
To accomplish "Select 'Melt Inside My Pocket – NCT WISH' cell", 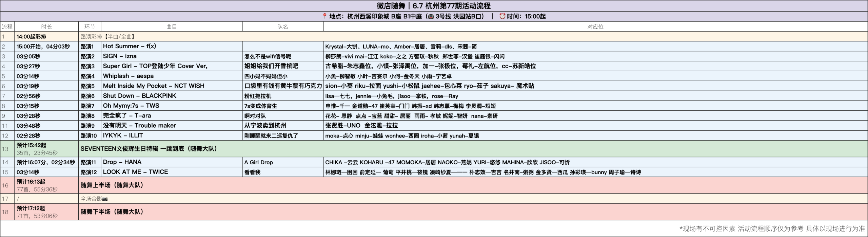I will 172,86.
